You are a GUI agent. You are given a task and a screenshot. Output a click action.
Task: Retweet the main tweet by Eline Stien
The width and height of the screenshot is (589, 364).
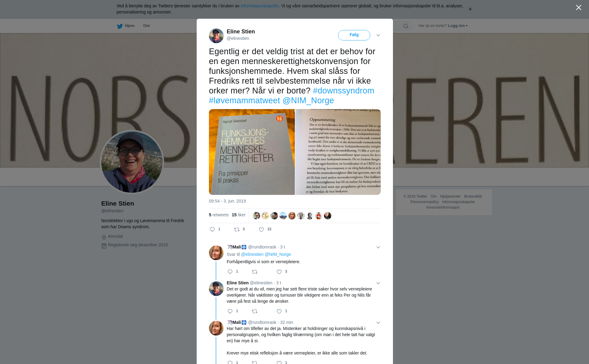click(237, 229)
